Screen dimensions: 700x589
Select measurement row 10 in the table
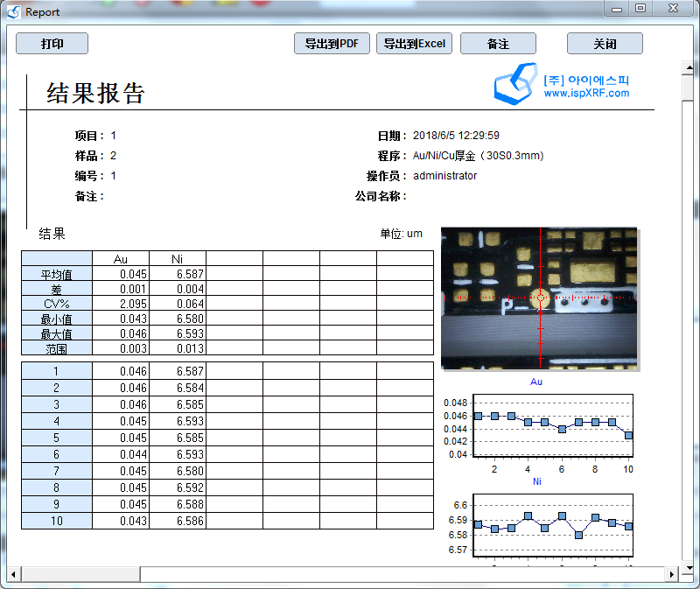pyautogui.click(x=56, y=520)
